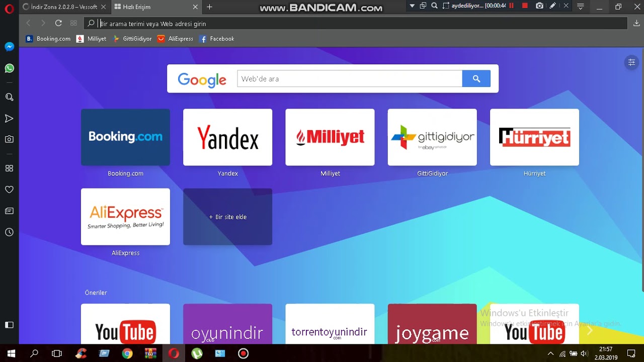Show next suggestions with right chevron
Image resolution: width=644 pixels, height=362 pixels.
(590, 330)
